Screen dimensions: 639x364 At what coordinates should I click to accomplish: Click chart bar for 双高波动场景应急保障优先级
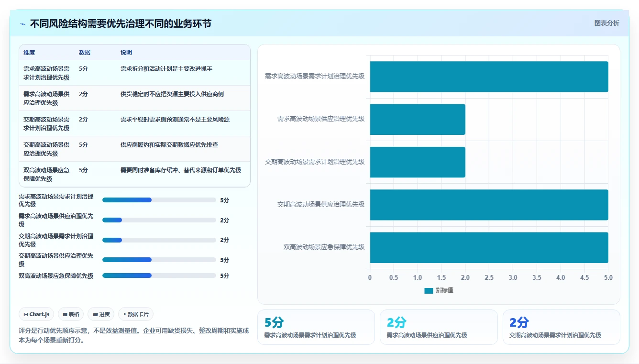(x=489, y=247)
